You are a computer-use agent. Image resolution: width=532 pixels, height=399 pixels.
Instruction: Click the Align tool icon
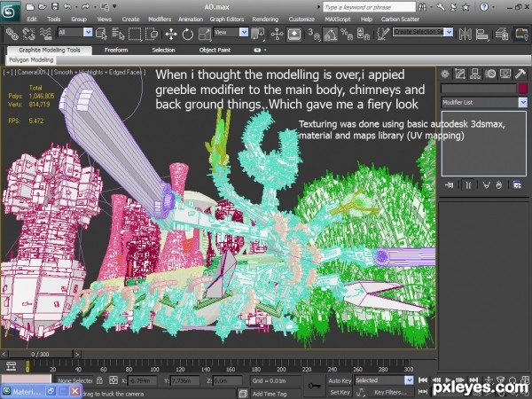481,34
